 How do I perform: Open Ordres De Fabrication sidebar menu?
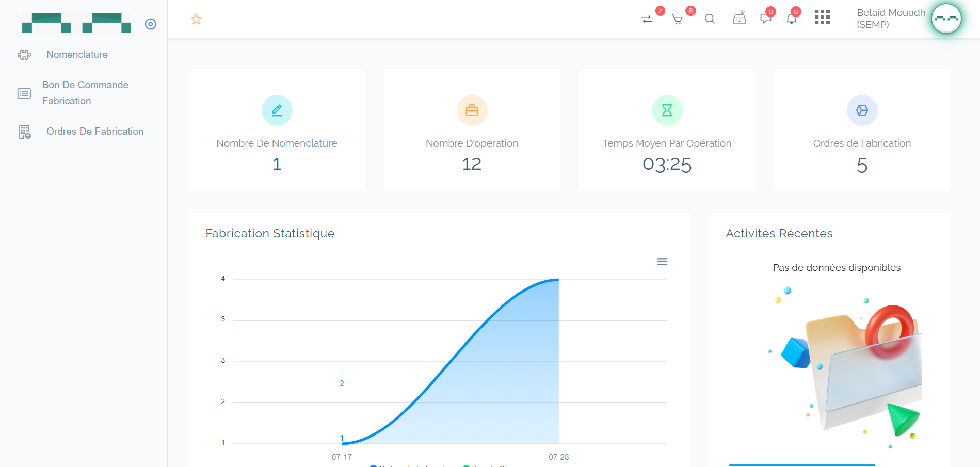pos(95,132)
